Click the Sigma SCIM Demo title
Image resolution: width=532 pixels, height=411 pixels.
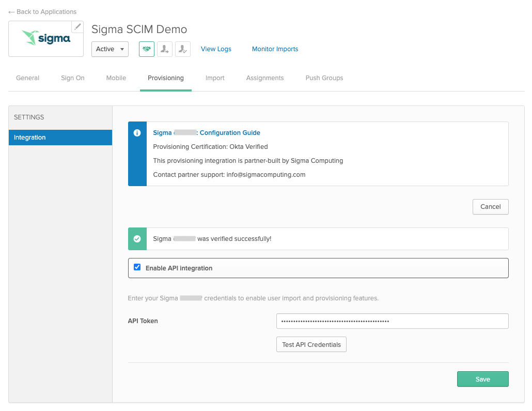click(139, 29)
